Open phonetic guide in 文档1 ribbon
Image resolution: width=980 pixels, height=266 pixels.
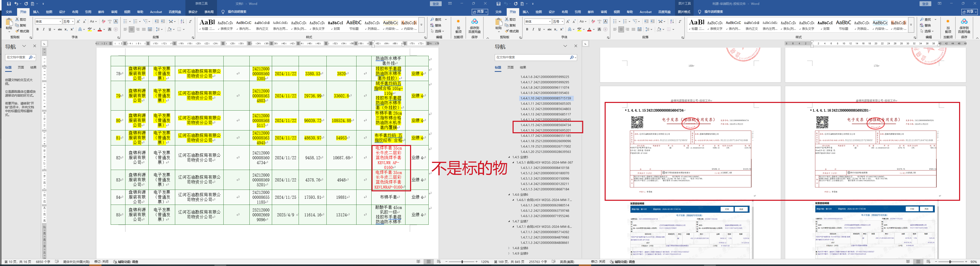point(110,22)
